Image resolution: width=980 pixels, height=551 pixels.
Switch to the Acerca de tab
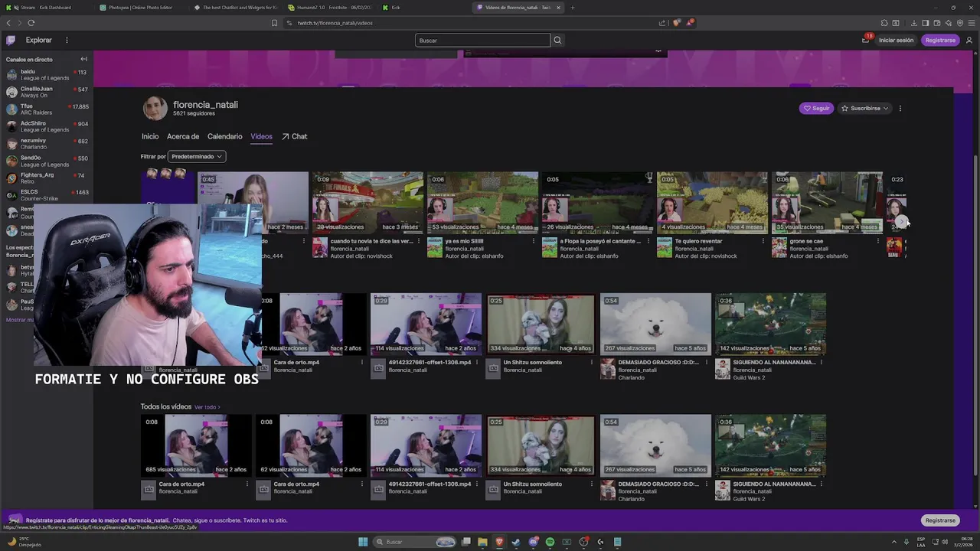183,136
